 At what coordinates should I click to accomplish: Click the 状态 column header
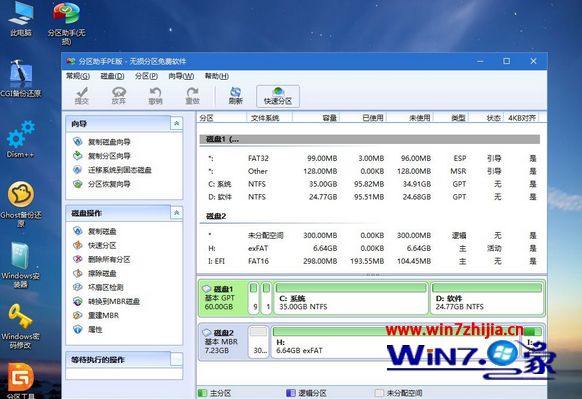[x=487, y=118]
